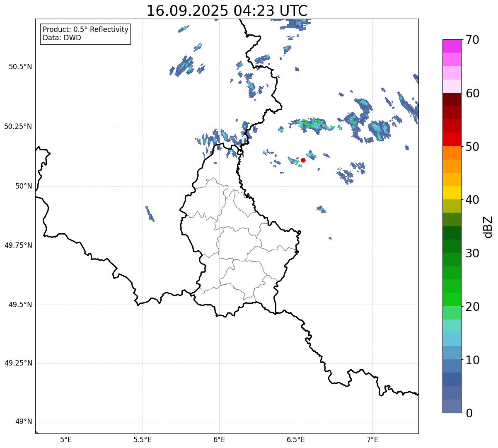Viewport: 498px width, 448px height.
Task: Click longitude label 7°E
Action: click(x=372, y=440)
